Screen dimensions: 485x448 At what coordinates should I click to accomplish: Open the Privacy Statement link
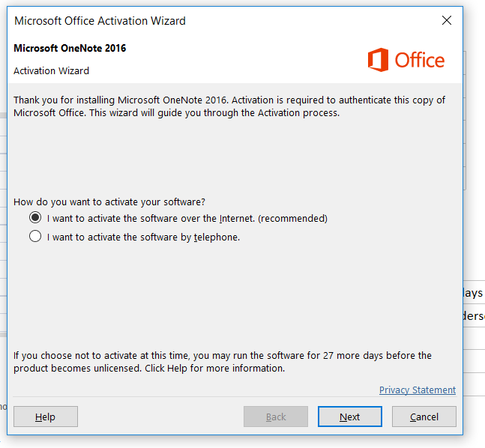tap(418, 390)
